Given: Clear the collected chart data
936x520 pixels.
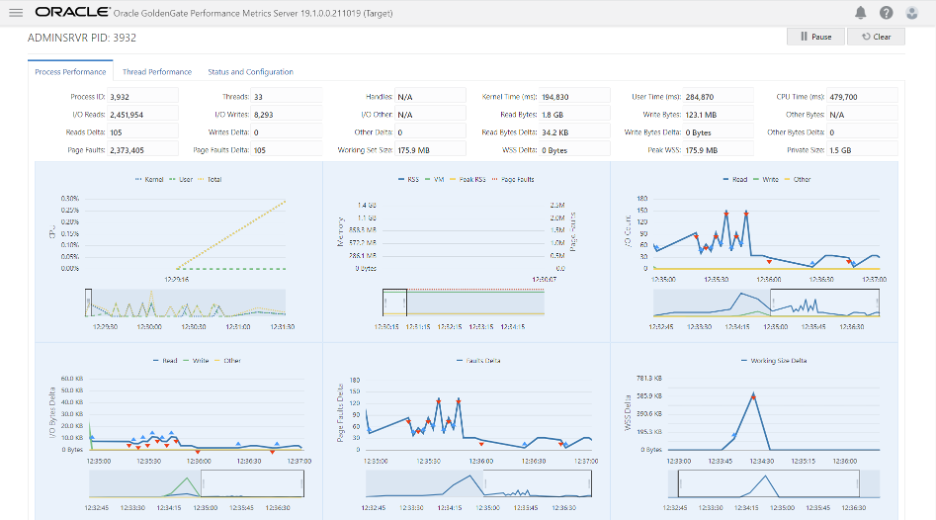Looking at the screenshot, I should 876,36.
